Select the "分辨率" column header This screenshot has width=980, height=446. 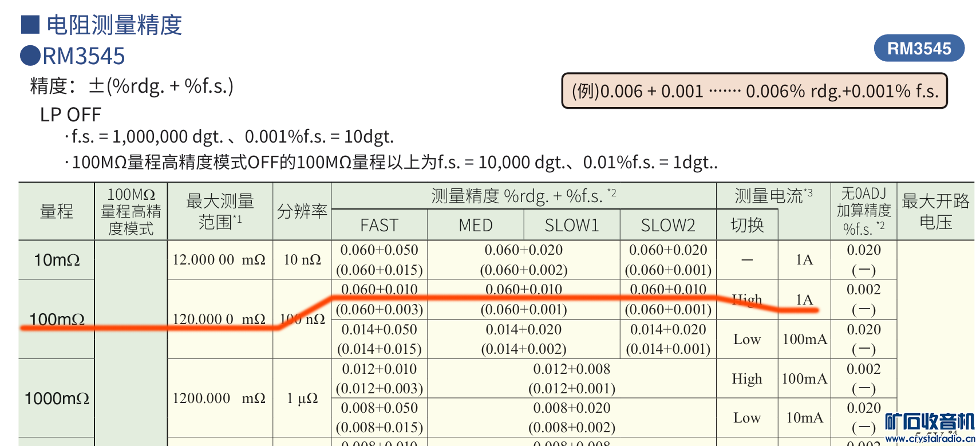coord(302,211)
